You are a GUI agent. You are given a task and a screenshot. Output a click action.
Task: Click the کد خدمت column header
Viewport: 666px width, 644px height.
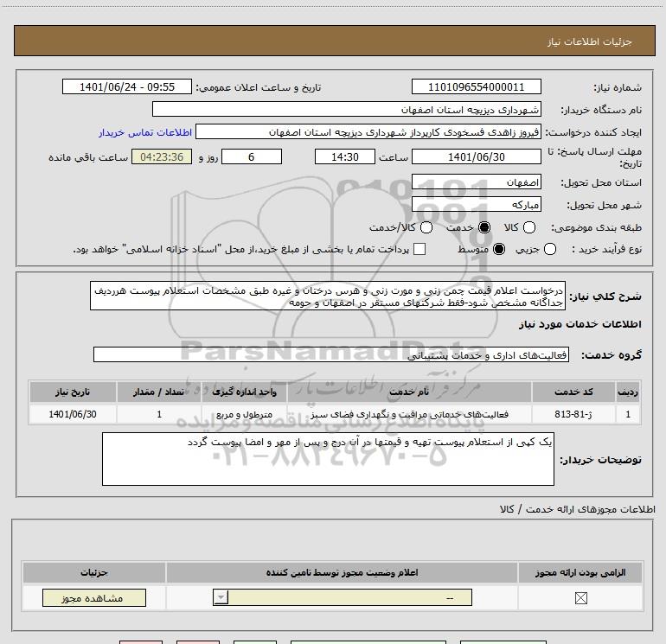573,392
